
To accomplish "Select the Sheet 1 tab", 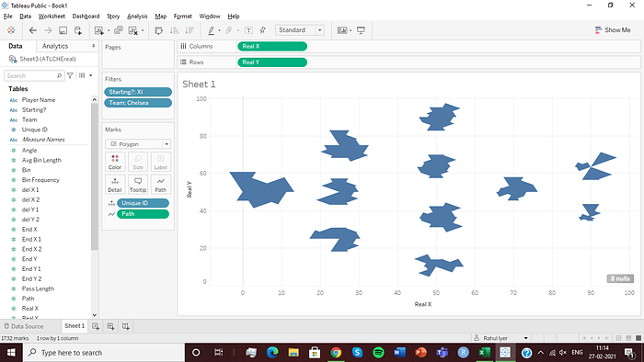I will (x=75, y=326).
